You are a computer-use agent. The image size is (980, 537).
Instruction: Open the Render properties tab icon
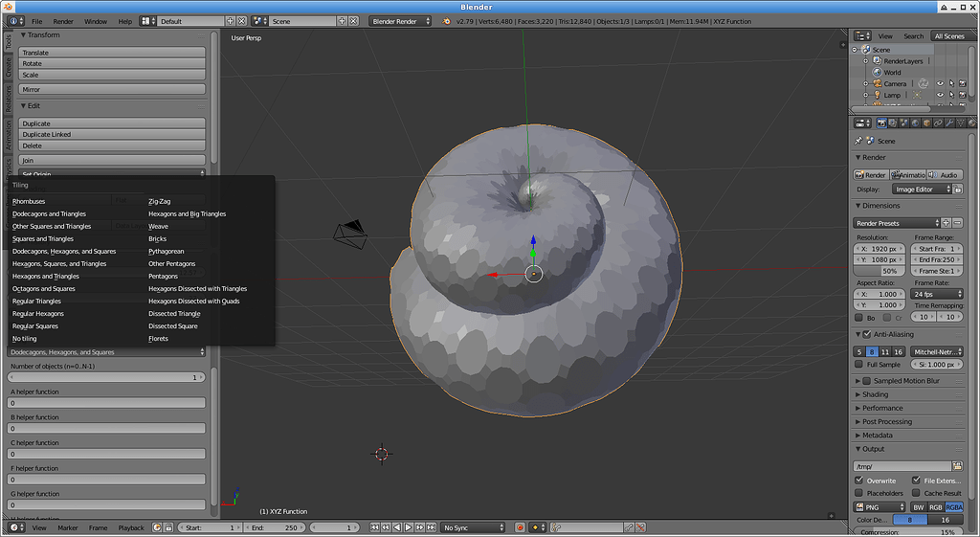pyautogui.click(x=881, y=123)
